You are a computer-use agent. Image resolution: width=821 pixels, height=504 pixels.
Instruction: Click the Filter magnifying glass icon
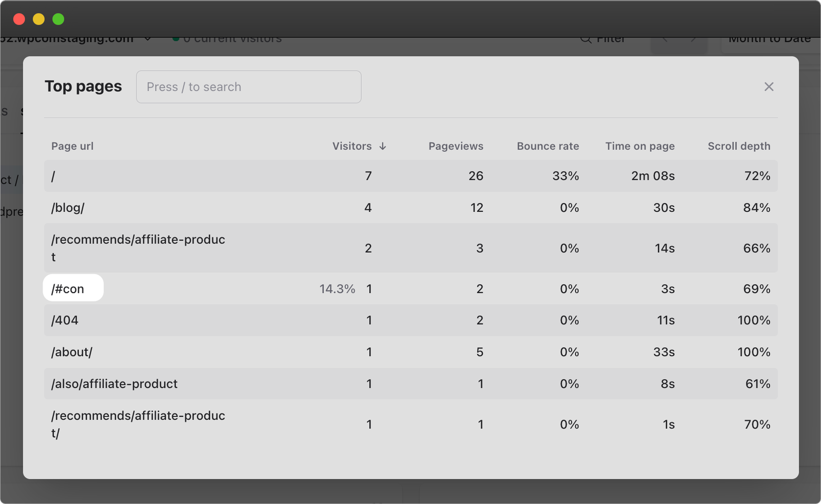pyautogui.click(x=585, y=38)
